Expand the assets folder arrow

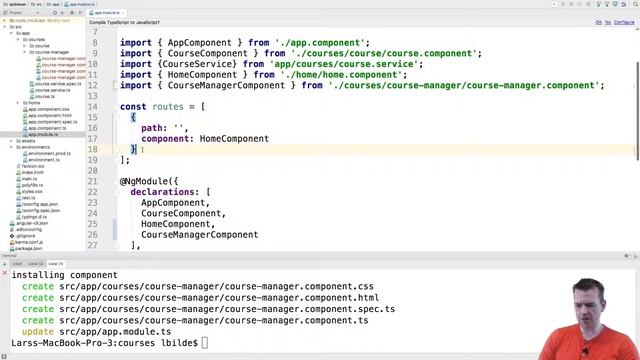[11, 141]
